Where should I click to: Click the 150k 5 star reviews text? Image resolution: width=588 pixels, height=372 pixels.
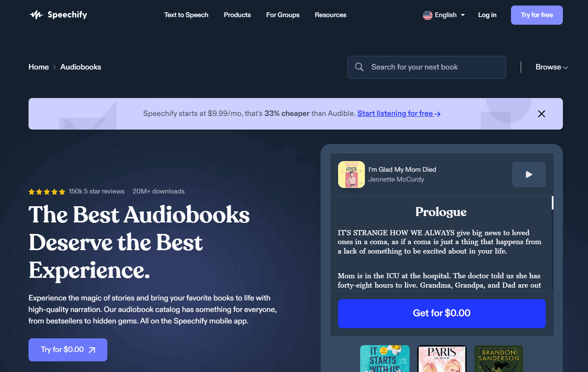pos(96,191)
